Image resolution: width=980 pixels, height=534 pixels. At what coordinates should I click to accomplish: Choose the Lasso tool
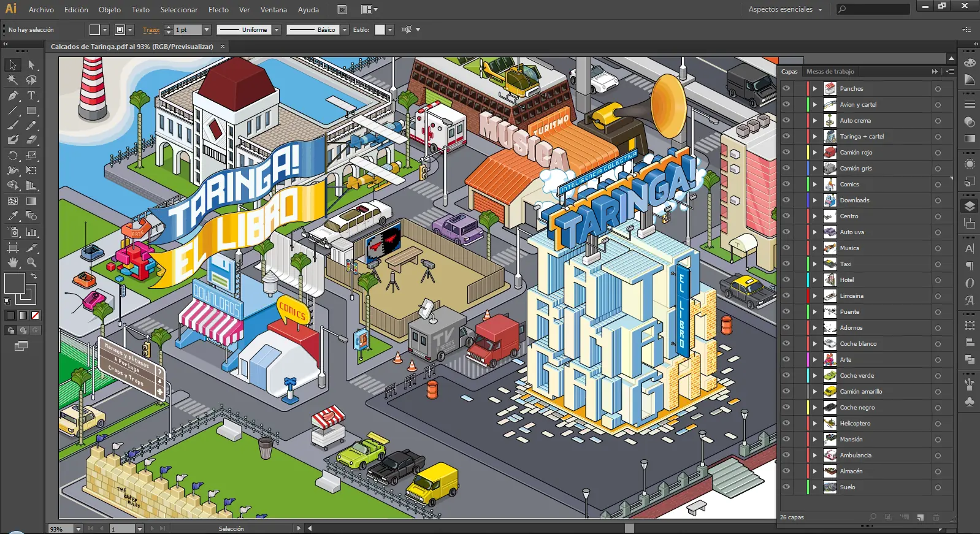pos(31,80)
